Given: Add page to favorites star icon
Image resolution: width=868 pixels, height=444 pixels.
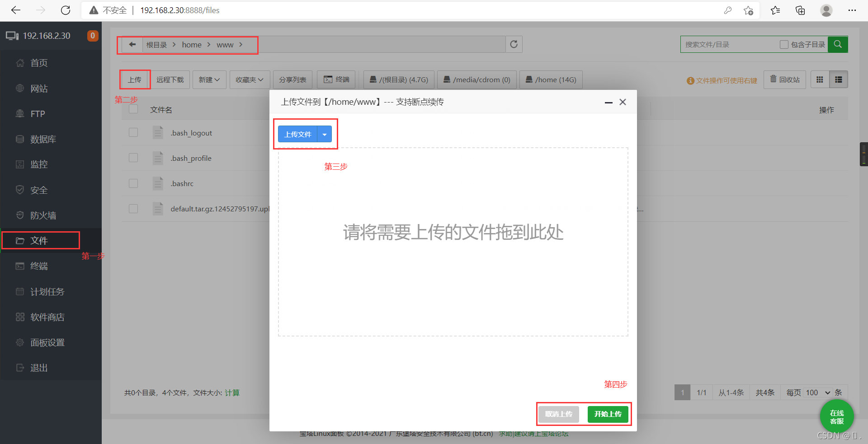Looking at the screenshot, I should (x=748, y=10).
